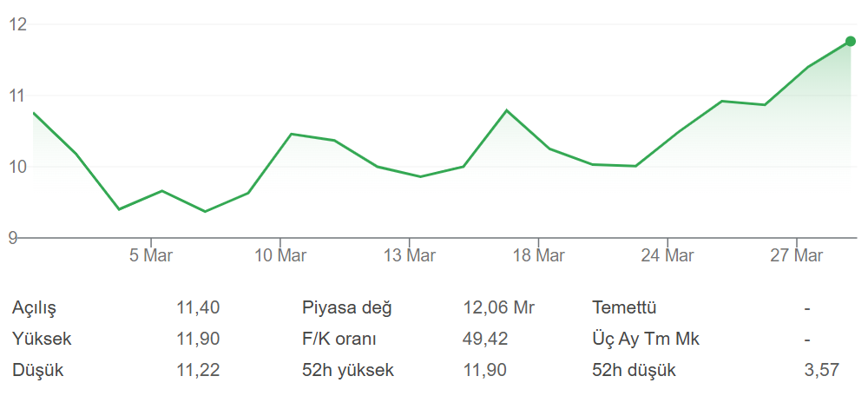Click the Üç Ay Tm Mk label
868x396 pixels.
pyautogui.click(x=646, y=339)
